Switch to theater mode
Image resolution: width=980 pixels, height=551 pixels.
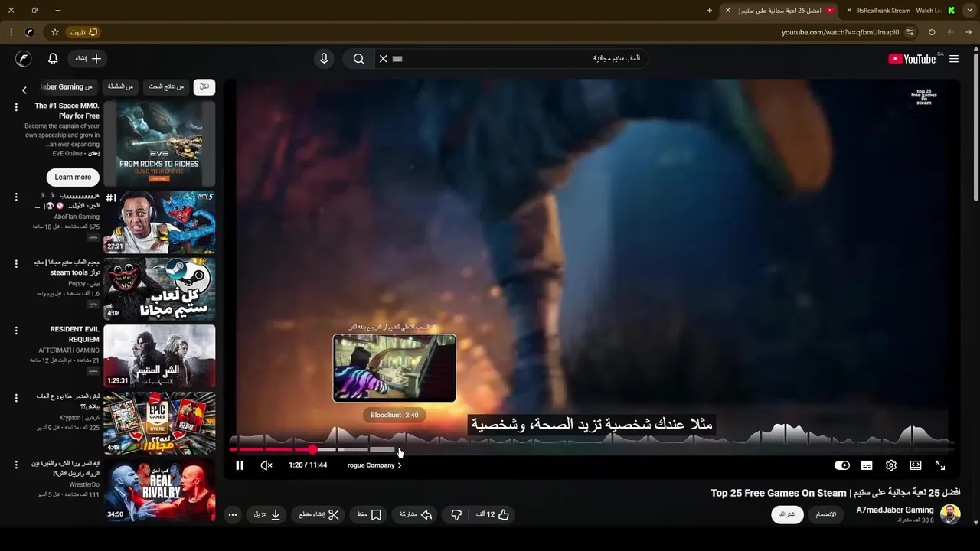(916, 465)
